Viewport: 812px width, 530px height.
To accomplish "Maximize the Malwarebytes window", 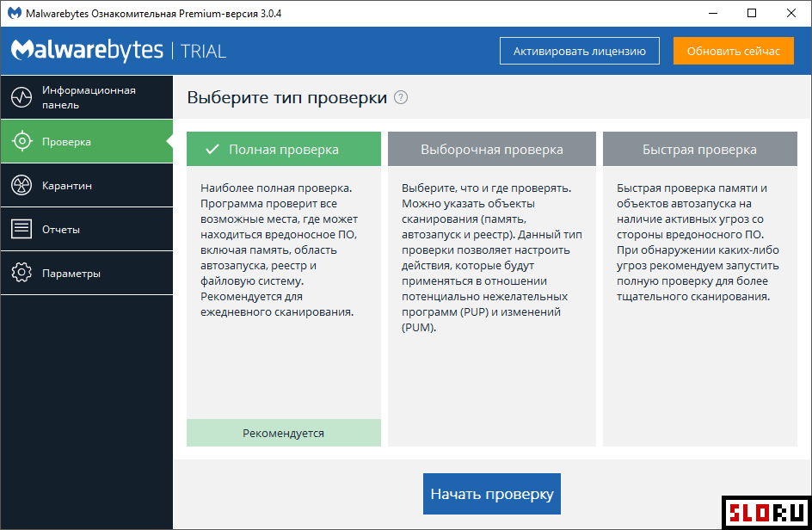I will coord(752,13).
